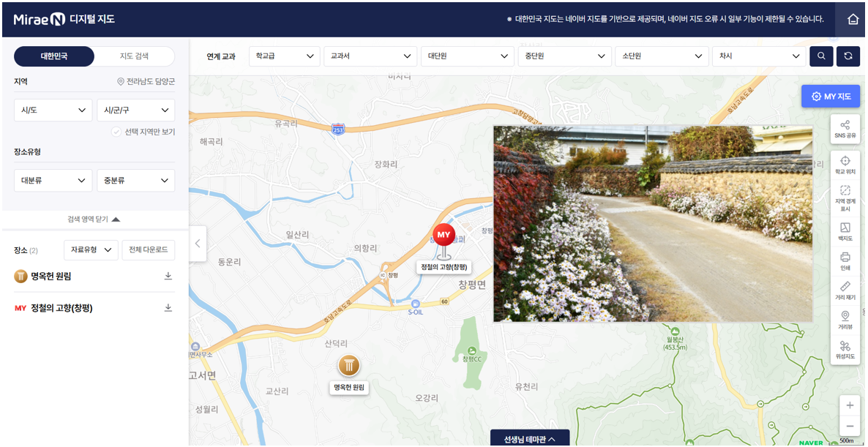Click the search magnifier icon
Screen dimensions: 868x447
pyautogui.click(x=820, y=56)
